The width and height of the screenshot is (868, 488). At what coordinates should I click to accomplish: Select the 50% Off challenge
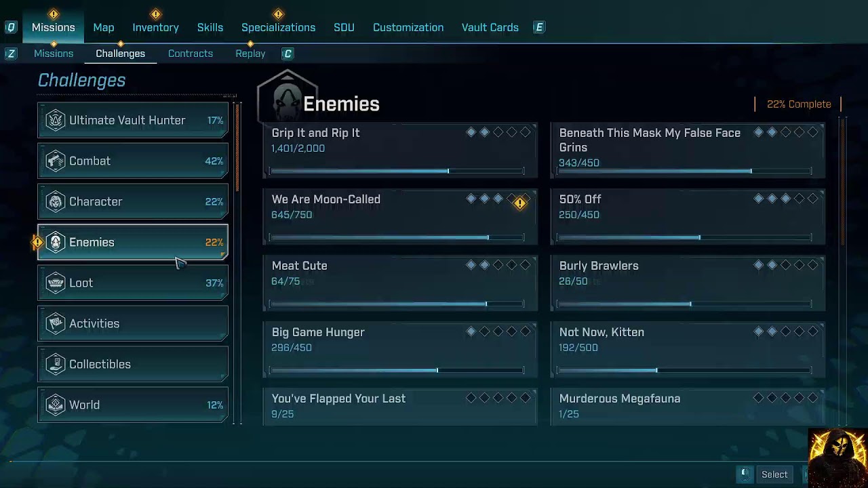click(x=688, y=216)
